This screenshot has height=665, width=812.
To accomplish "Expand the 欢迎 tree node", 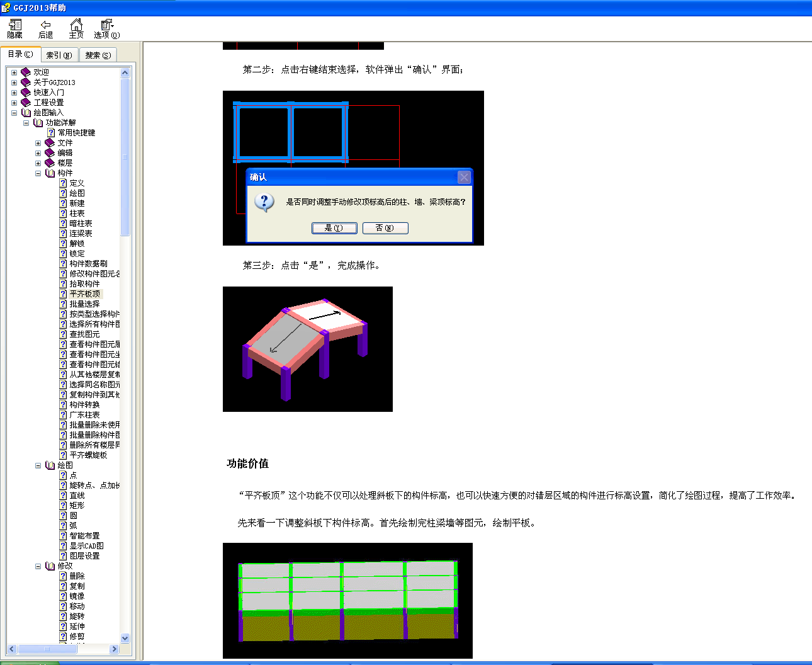I will pos(14,72).
